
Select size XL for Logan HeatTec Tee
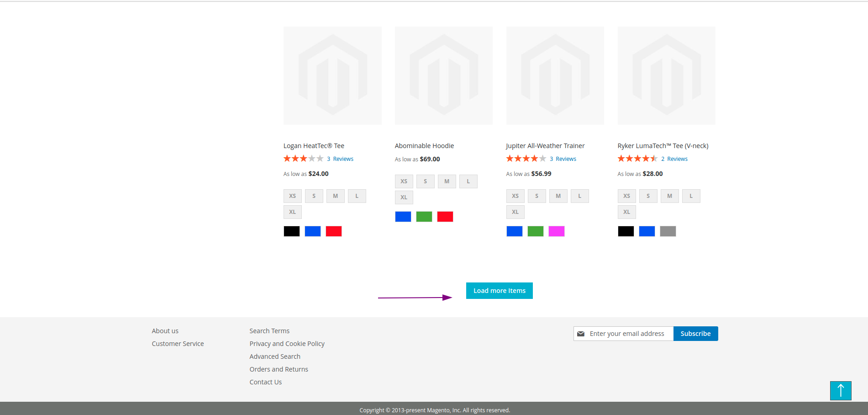293,212
